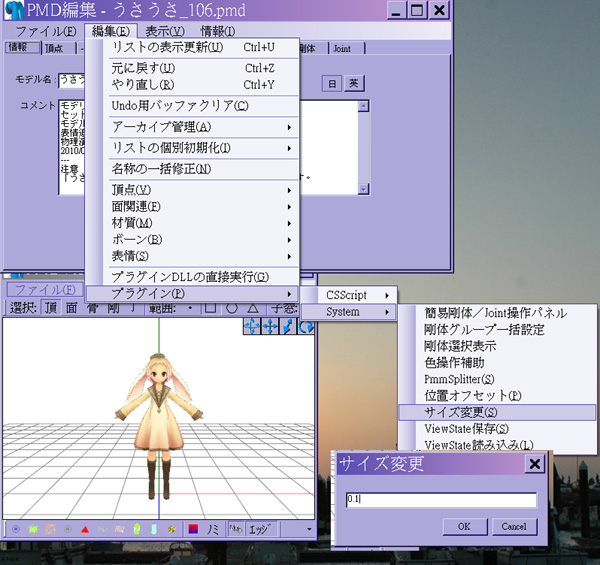Click the gray circle icon in view toolbar

click(x=68, y=529)
